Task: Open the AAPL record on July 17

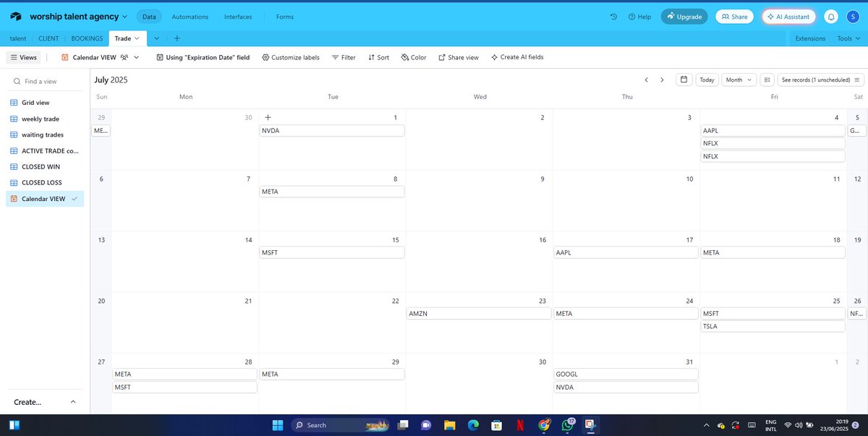Action: click(626, 253)
